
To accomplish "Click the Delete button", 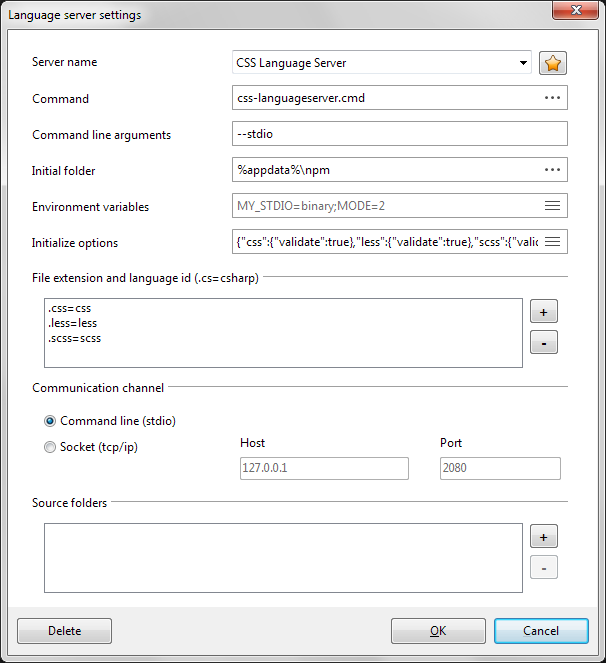I will coord(65,631).
